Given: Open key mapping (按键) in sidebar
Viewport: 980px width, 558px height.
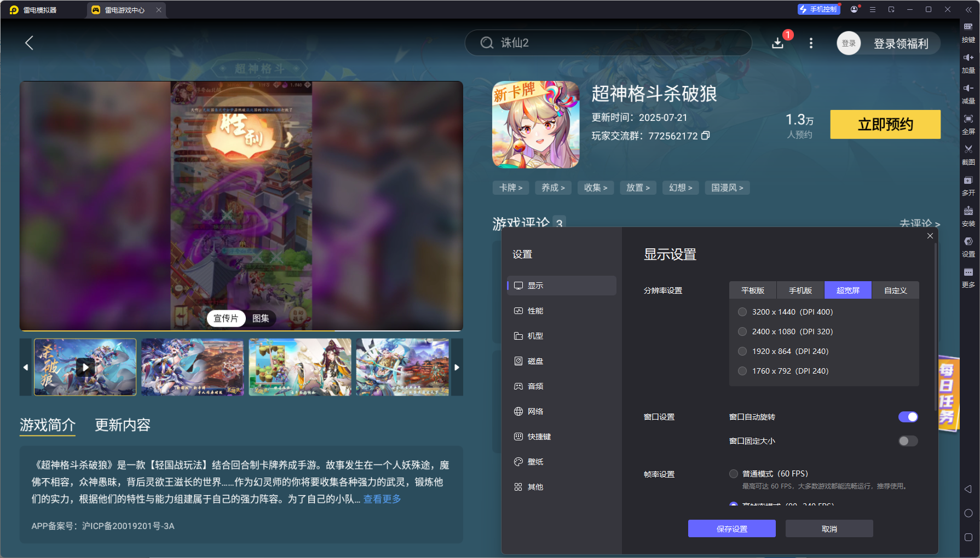Looking at the screenshot, I should [969, 33].
